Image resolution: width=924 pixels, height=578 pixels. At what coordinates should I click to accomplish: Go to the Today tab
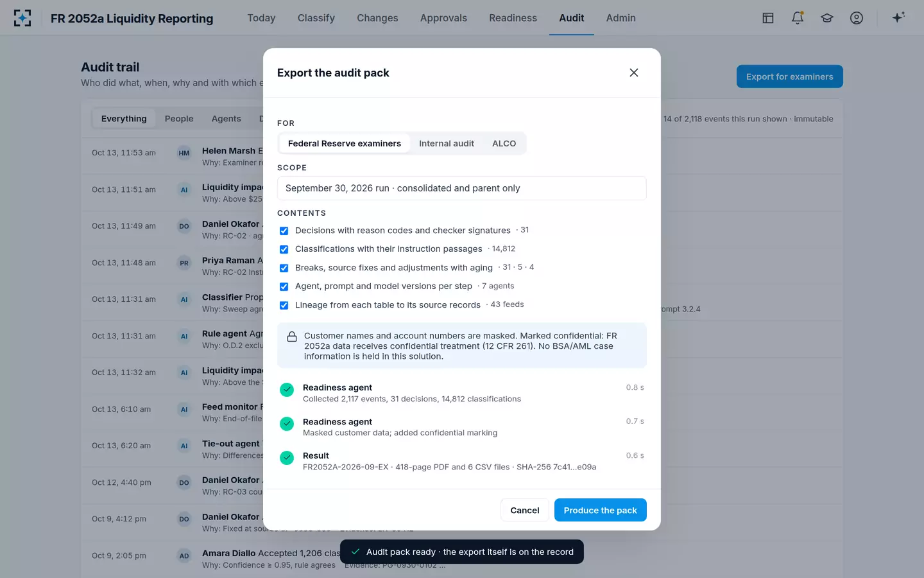coord(261,18)
